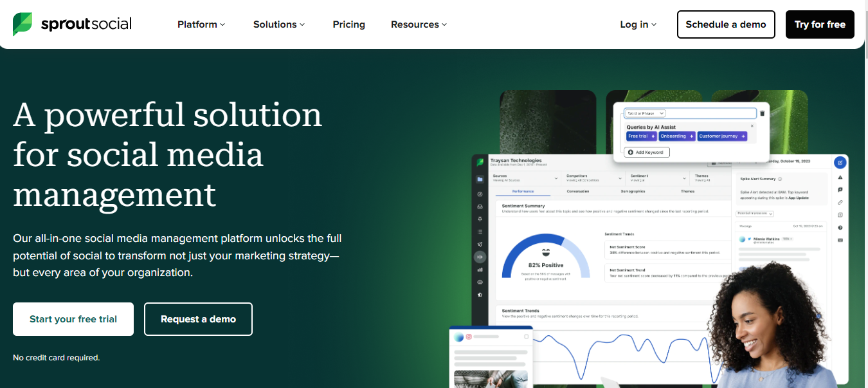Image resolution: width=868 pixels, height=388 pixels.
Task: Open the Resources menu
Action: 419,24
